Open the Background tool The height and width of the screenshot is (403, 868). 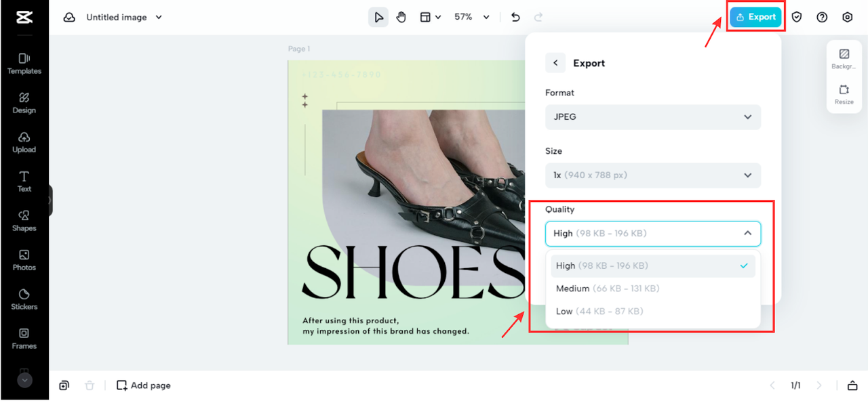(844, 59)
